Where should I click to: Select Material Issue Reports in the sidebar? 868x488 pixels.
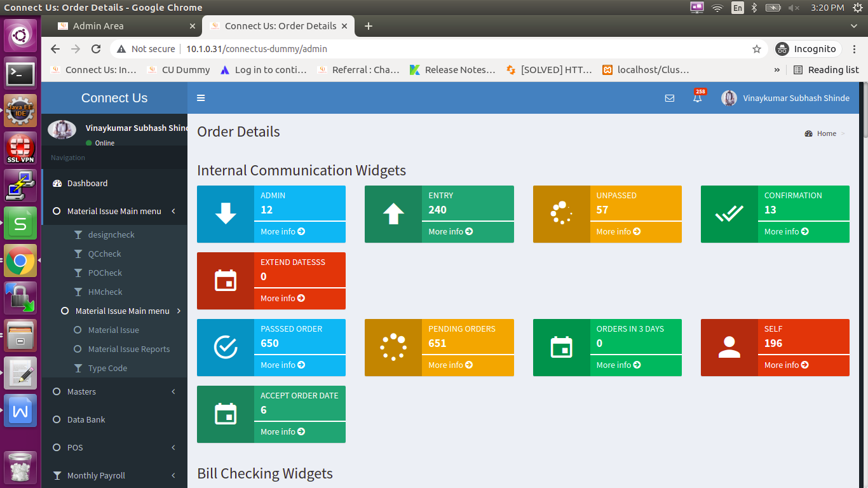point(129,349)
